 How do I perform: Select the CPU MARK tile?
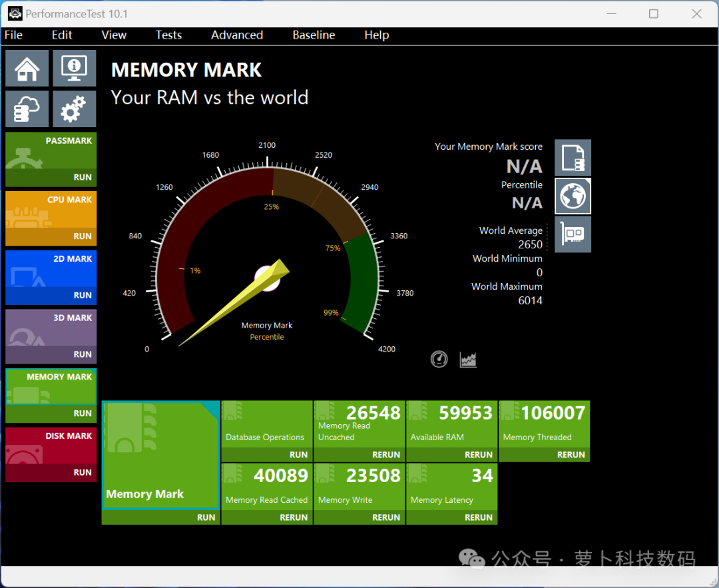click(x=51, y=210)
